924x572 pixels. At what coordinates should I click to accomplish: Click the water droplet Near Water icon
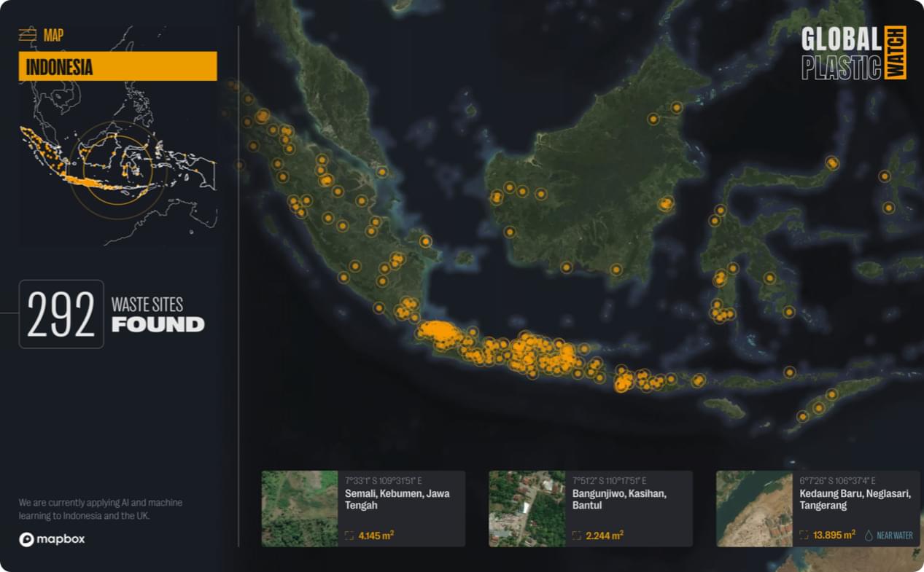(x=869, y=536)
